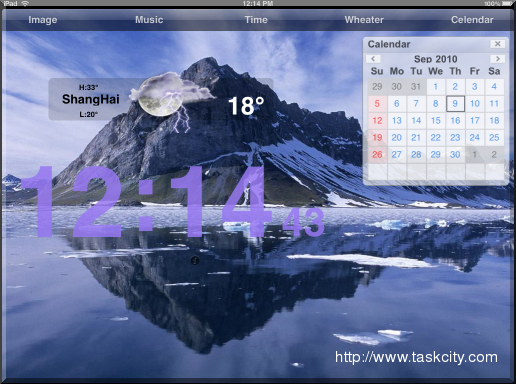Select Sunday September 26

pos(377,155)
